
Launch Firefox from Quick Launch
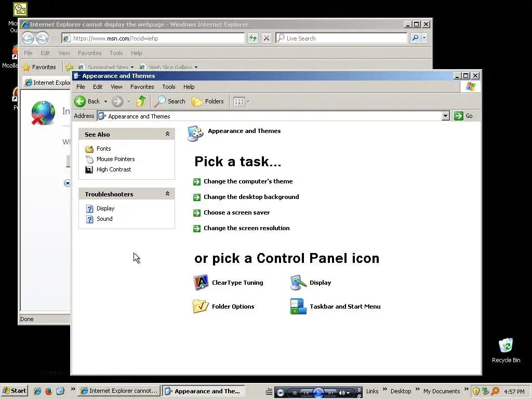click(48, 391)
